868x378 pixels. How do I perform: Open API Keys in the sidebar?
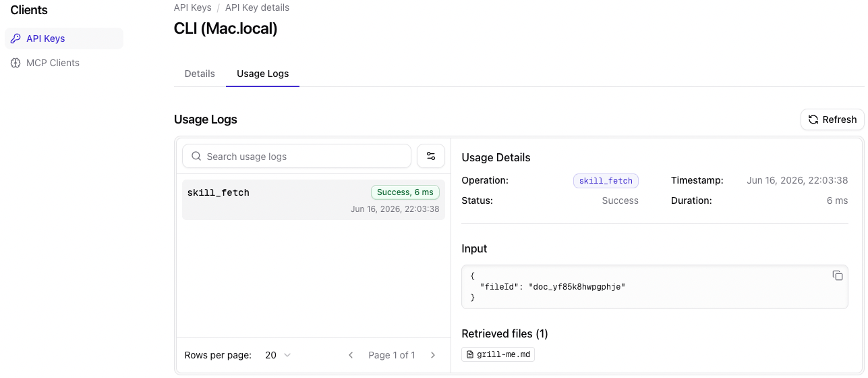(64, 38)
